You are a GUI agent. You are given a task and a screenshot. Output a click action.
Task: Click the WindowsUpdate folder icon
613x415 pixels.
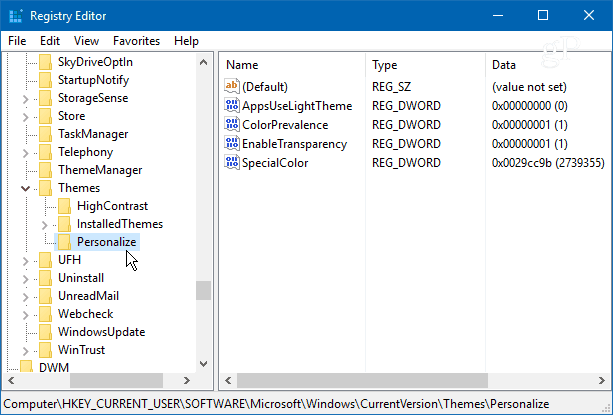(45, 332)
